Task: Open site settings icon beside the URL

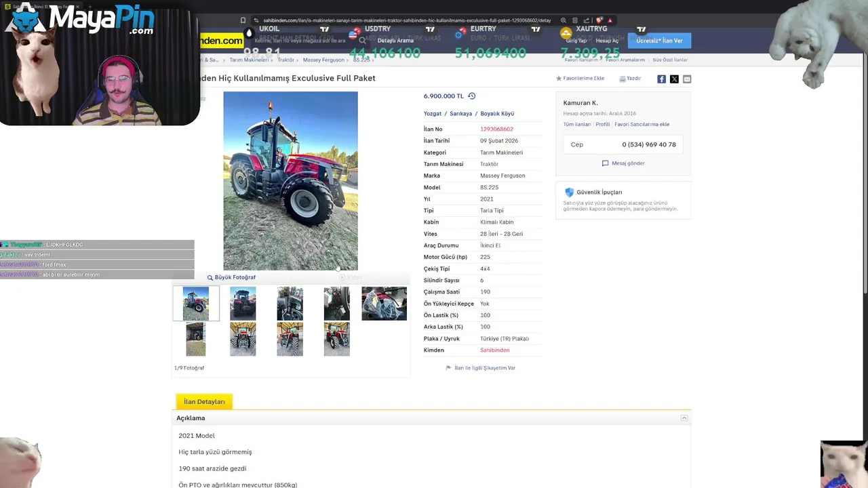Action: [256, 20]
